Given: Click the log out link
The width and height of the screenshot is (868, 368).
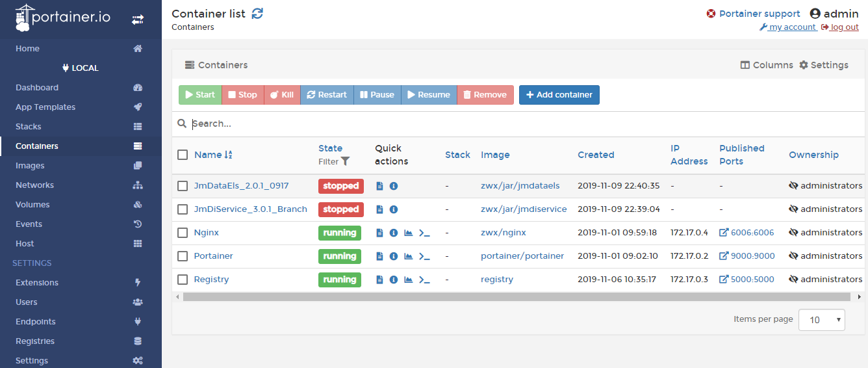Looking at the screenshot, I should [x=844, y=27].
